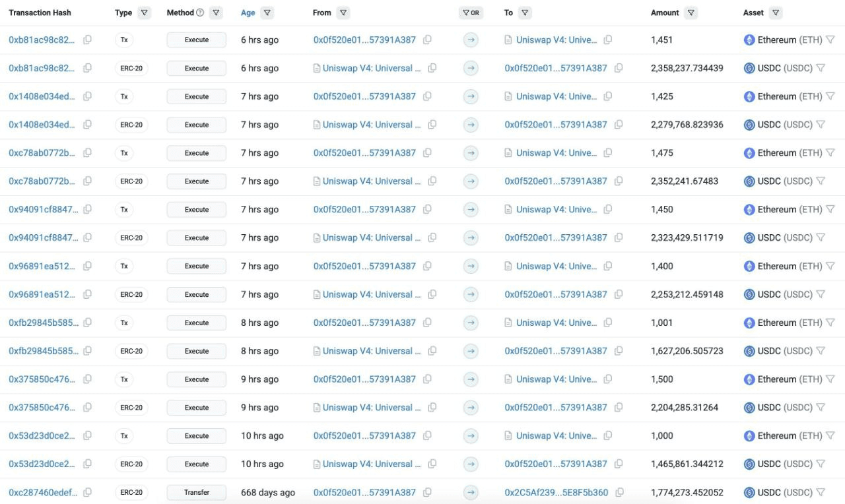Filter by Ethereum in the 1,451 amount row
Viewport: 845px width, 504px height.
(830, 40)
